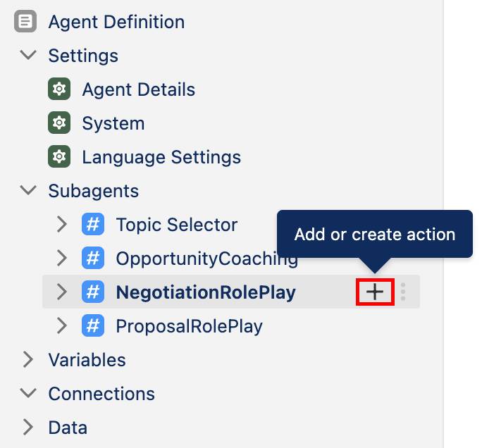482x448 pixels.
Task: Click the hash icon for ProposalRolePlay
Action: pyautogui.click(x=93, y=325)
